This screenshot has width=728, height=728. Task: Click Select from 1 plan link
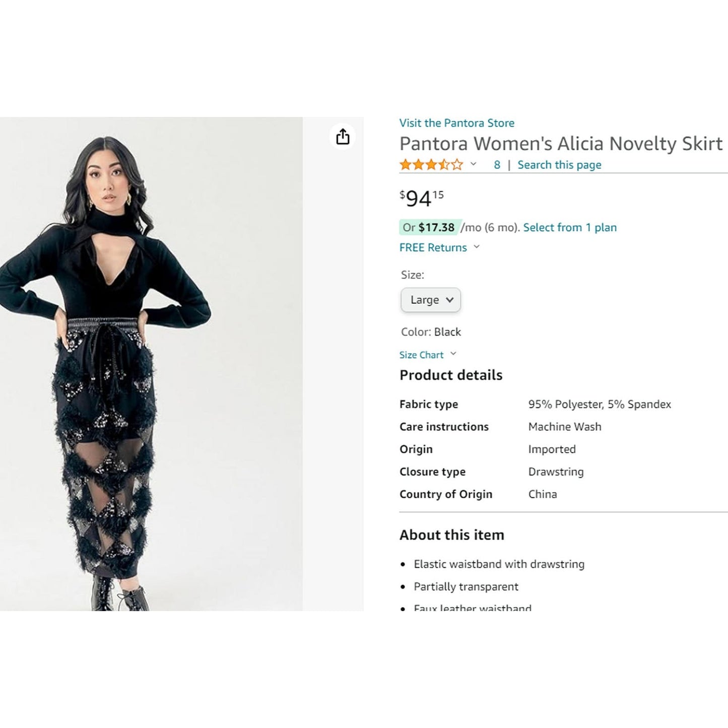(570, 227)
